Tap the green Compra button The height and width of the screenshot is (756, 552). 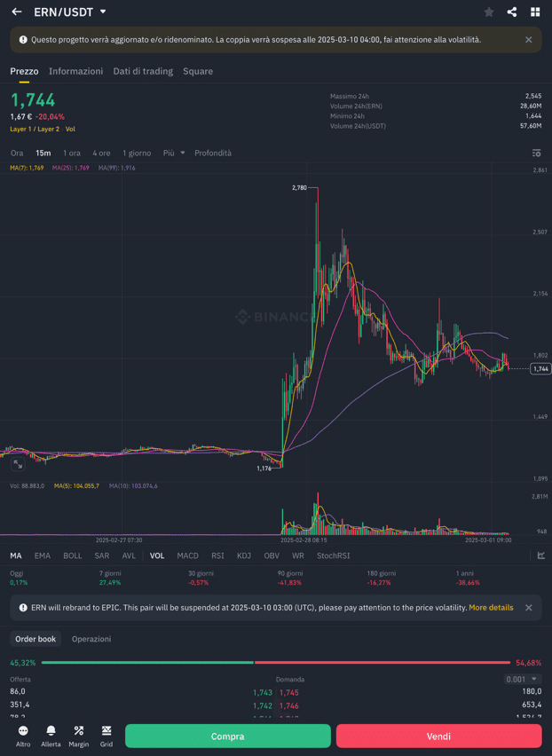227,736
